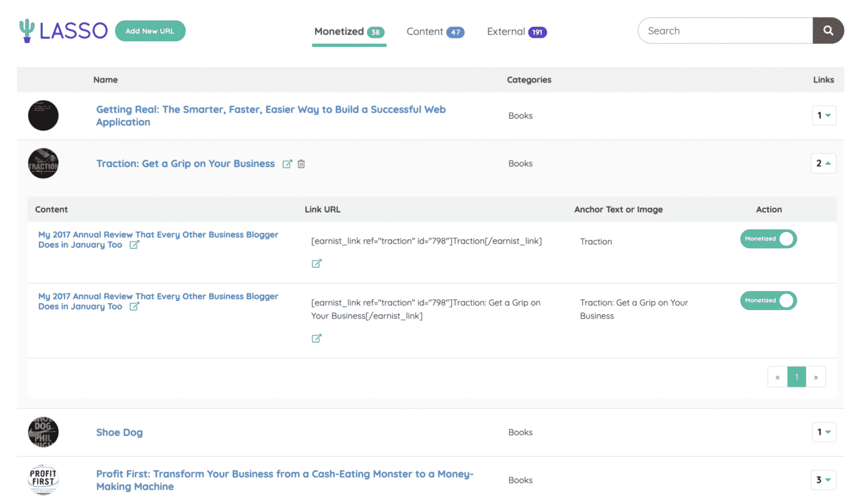Click the Categories column header
The image size is (858, 504).
(529, 80)
